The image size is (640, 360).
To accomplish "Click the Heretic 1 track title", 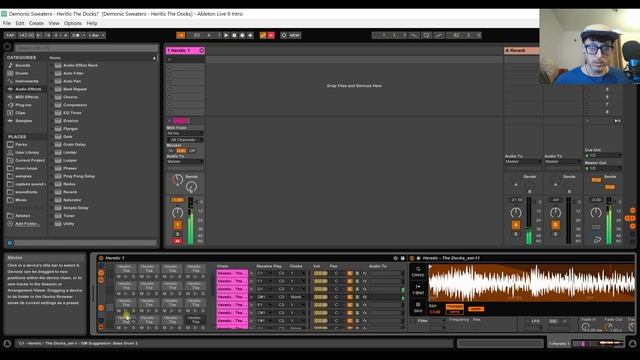I will click(x=182, y=51).
